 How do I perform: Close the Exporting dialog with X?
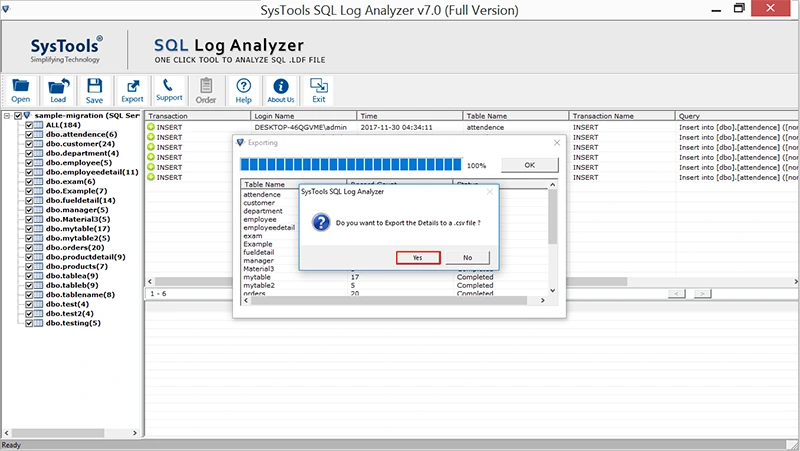tap(557, 143)
